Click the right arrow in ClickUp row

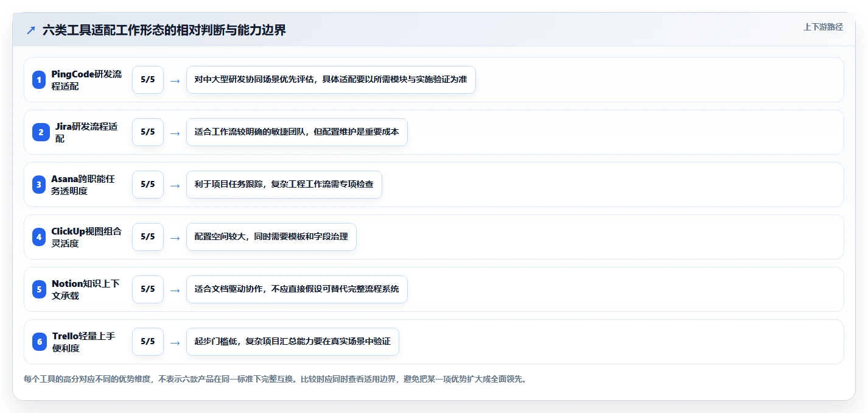click(175, 238)
